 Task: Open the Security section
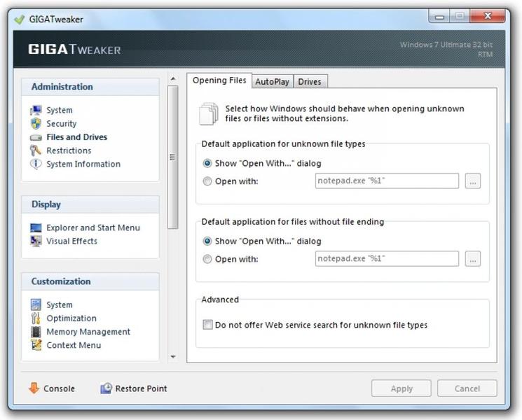point(61,124)
